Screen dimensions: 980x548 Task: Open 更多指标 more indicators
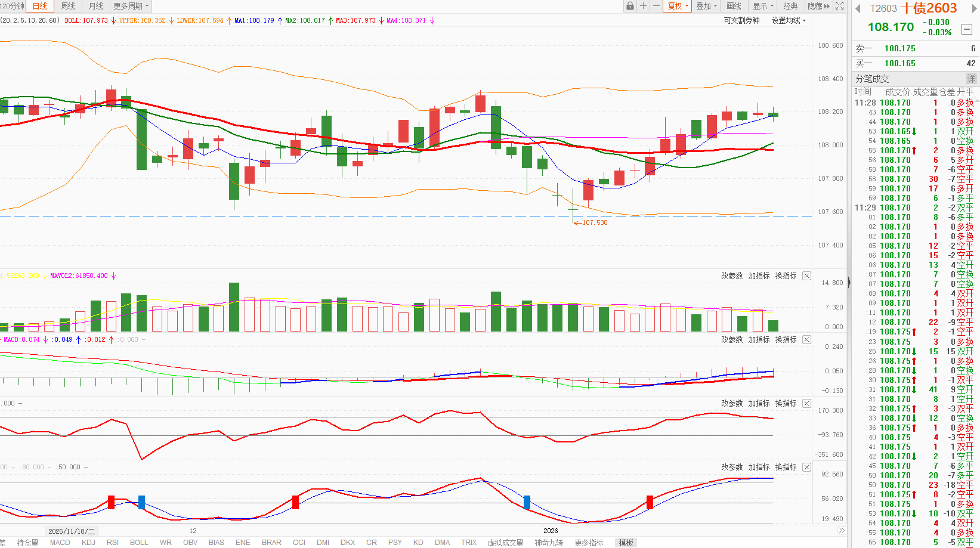(x=589, y=543)
